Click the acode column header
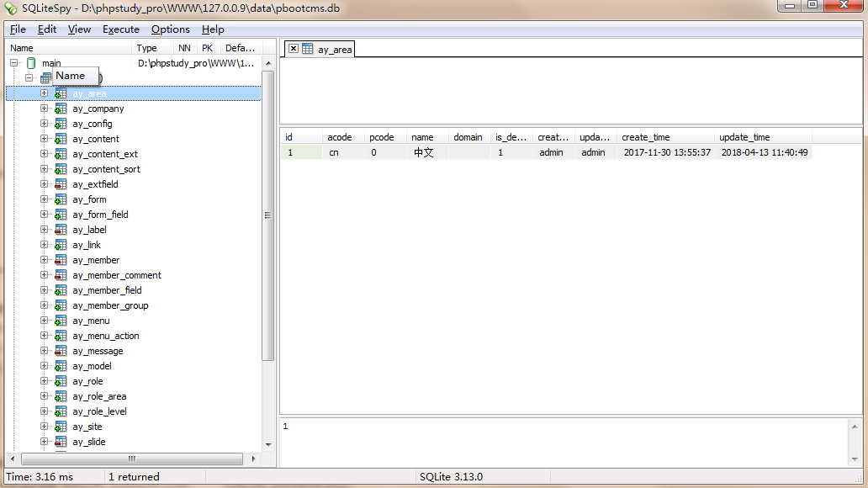This screenshot has height=488, width=868. (x=340, y=137)
